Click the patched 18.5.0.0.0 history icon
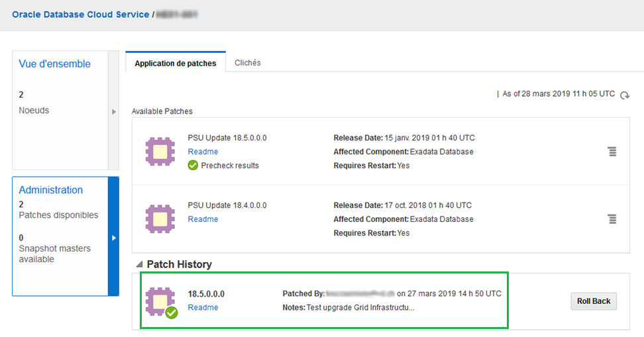This screenshot has width=644, height=337. coord(160,301)
